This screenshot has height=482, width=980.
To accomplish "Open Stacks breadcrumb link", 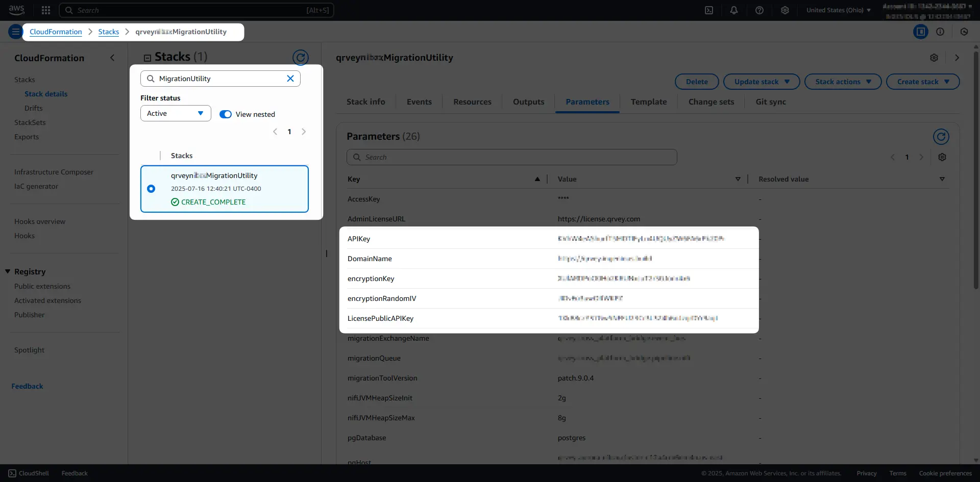I will point(109,32).
